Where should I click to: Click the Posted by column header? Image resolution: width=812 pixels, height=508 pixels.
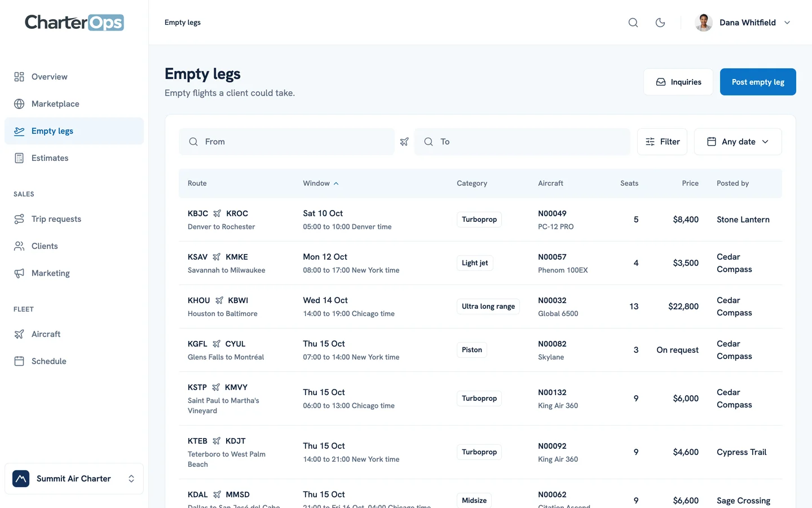tap(733, 183)
